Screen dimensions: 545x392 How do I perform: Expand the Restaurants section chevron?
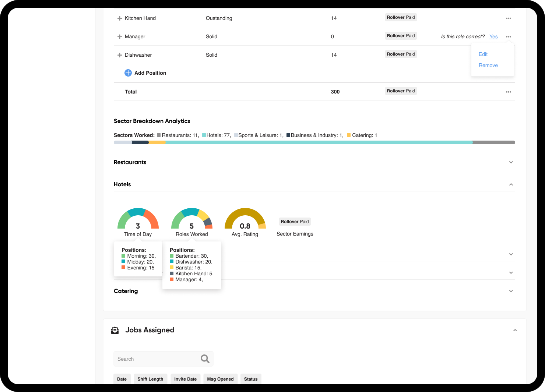click(x=511, y=162)
